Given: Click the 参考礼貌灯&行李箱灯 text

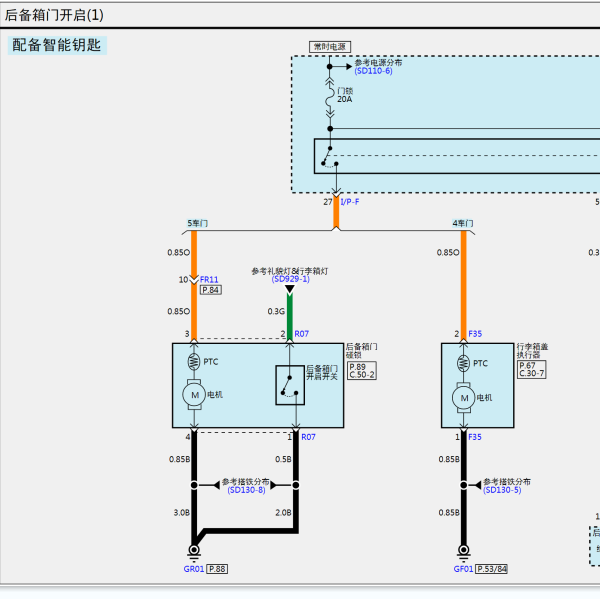Looking at the screenshot, I should coord(290,271).
